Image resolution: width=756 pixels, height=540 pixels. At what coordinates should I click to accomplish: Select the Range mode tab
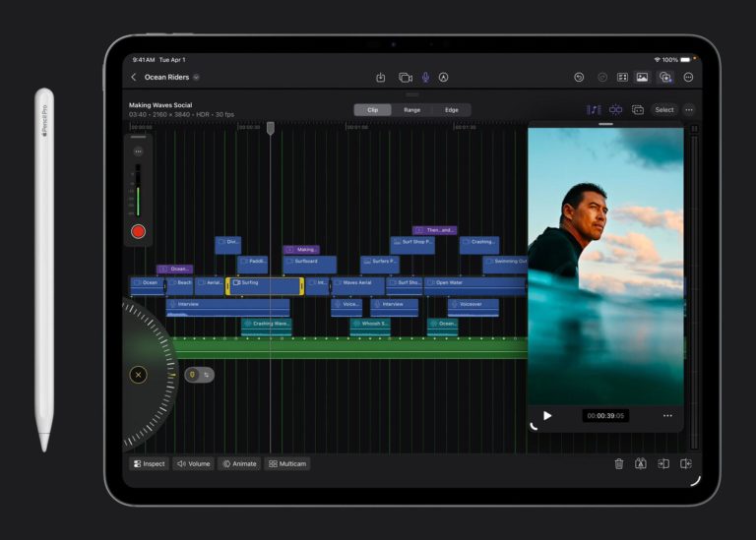(411, 110)
